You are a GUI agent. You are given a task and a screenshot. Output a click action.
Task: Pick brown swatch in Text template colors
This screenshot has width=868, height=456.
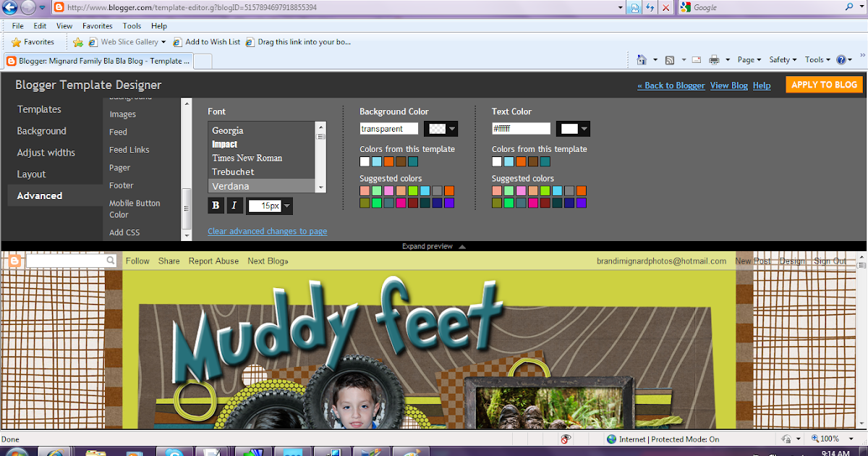tap(533, 161)
